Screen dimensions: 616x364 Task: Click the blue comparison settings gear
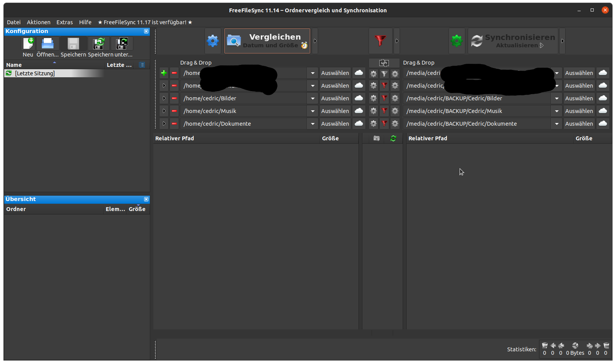[213, 41]
